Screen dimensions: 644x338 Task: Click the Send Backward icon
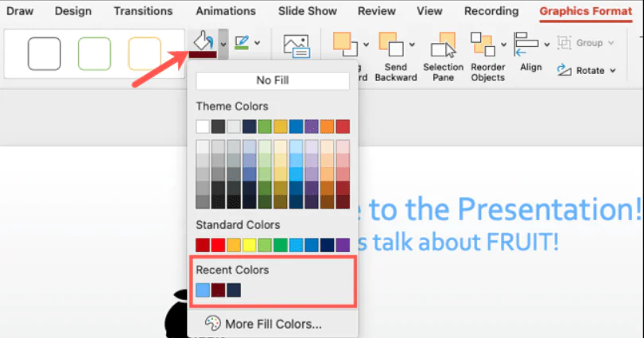[x=391, y=44]
